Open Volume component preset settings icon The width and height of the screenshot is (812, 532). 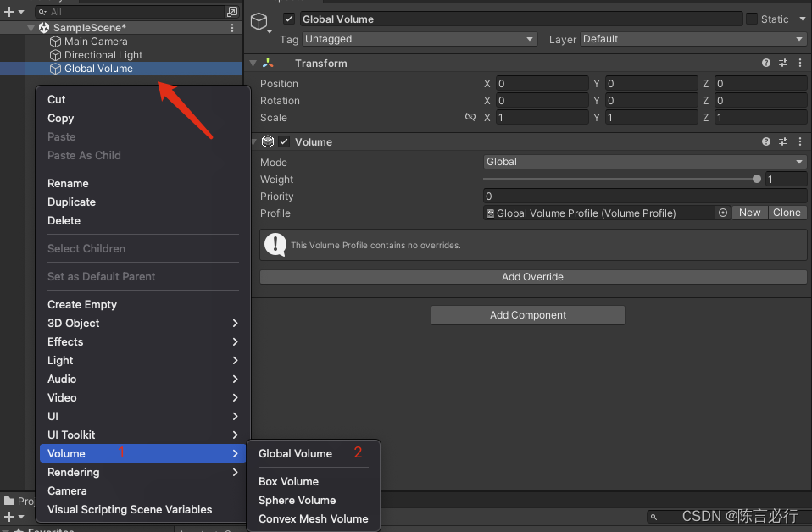pyautogui.click(x=783, y=142)
